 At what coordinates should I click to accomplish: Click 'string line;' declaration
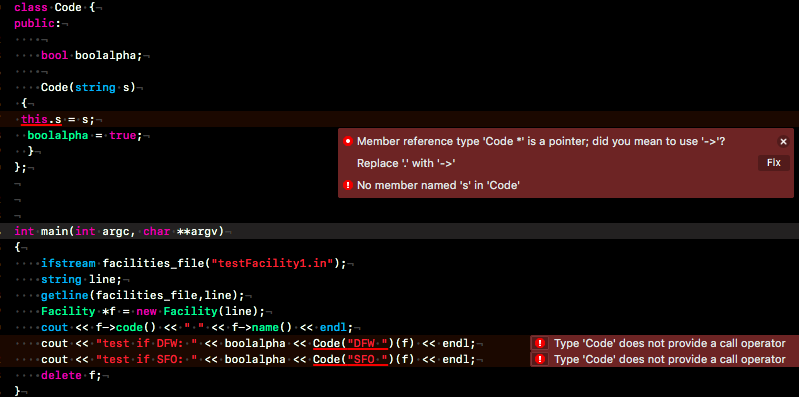coord(82,280)
